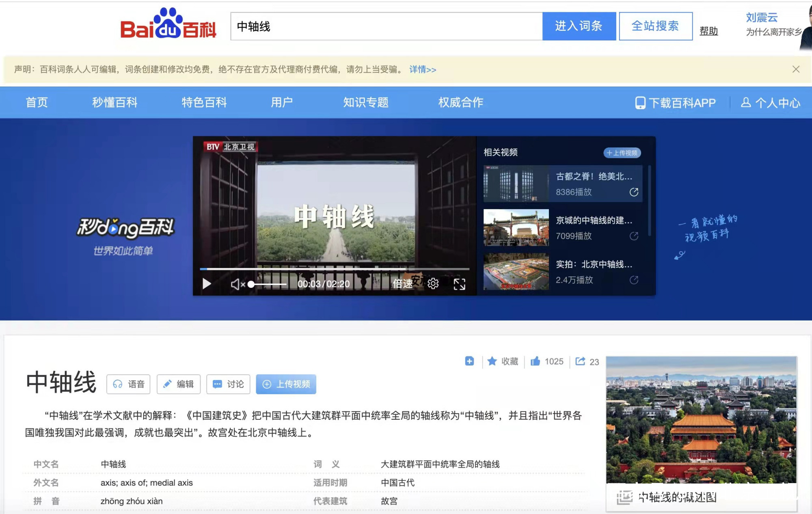Select the pinyin zhōng zhóu xiàn

[x=132, y=501]
